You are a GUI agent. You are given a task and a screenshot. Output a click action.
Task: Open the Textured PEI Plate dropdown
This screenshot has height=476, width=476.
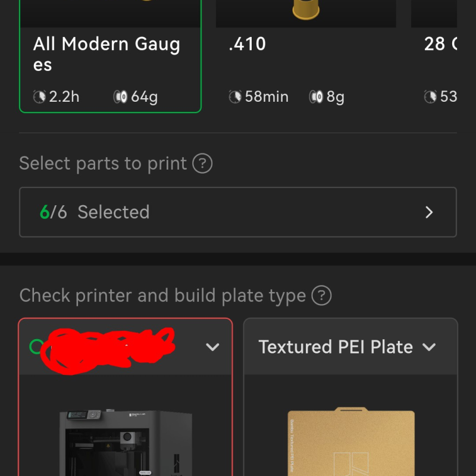click(x=430, y=347)
